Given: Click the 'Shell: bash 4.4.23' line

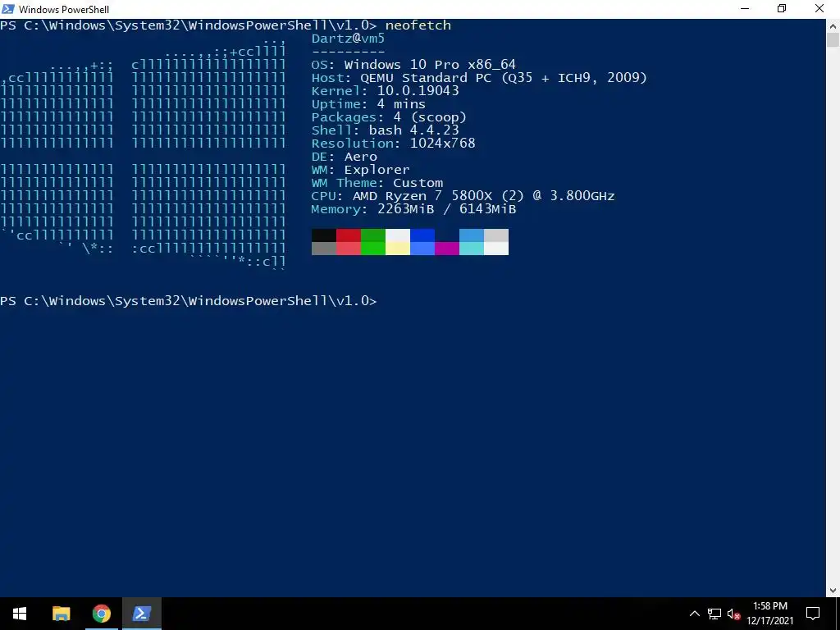Looking at the screenshot, I should coord(386,130).
